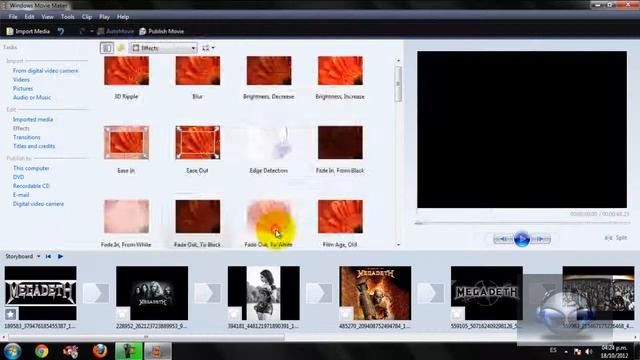Click the Recordable CD link

(x=31, y=186)
